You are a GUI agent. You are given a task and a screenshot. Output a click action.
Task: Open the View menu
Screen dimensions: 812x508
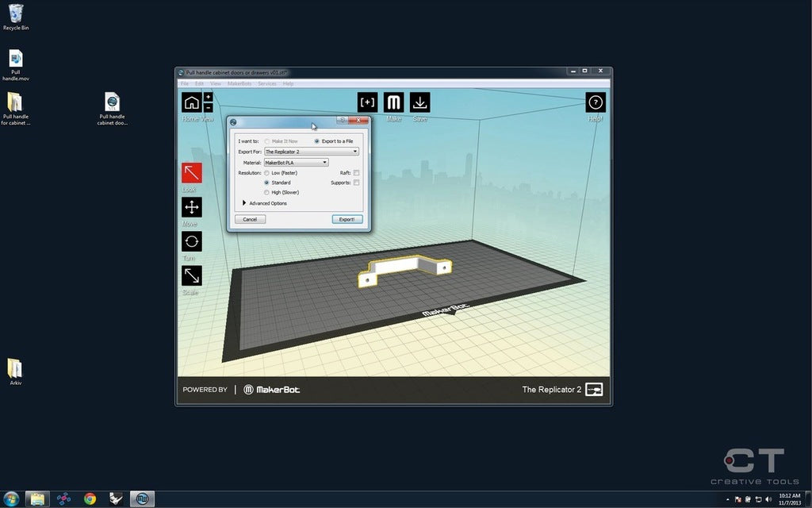tap(216, 83)
